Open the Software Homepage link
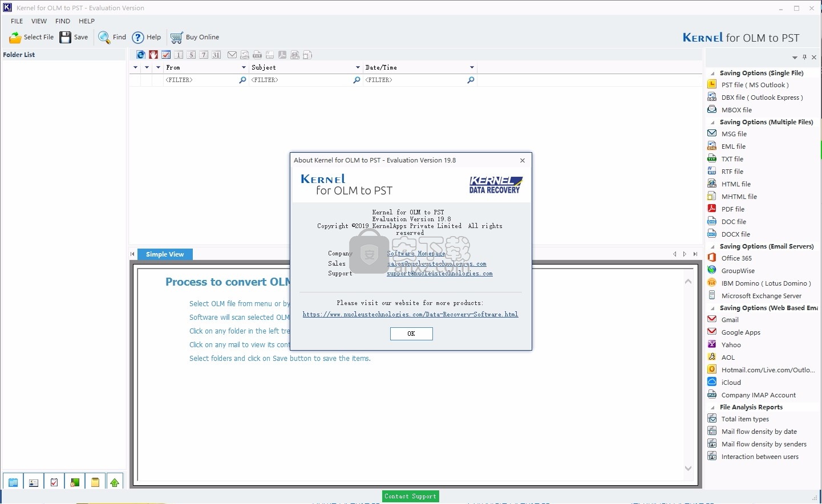 416,254
